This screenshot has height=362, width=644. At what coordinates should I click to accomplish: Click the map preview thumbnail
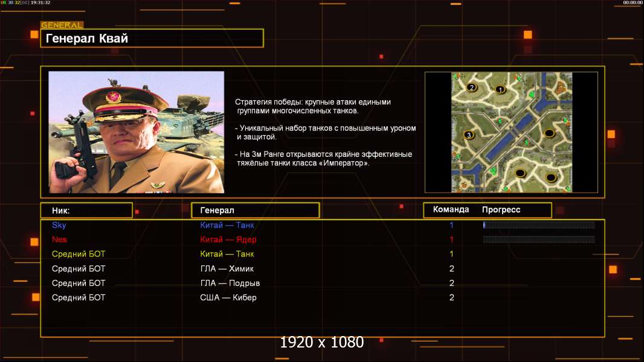coord(511,132)
